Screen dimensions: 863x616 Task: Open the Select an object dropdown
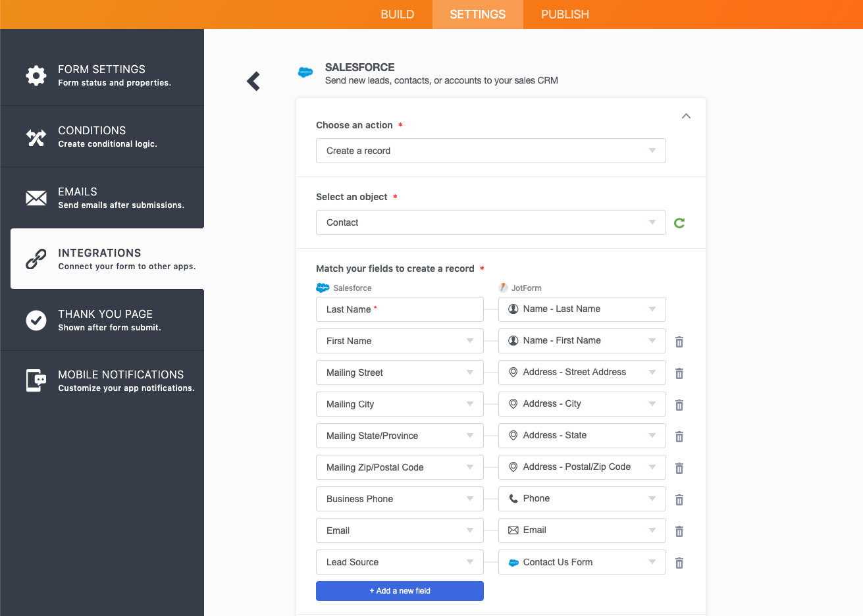pos(490,222)
